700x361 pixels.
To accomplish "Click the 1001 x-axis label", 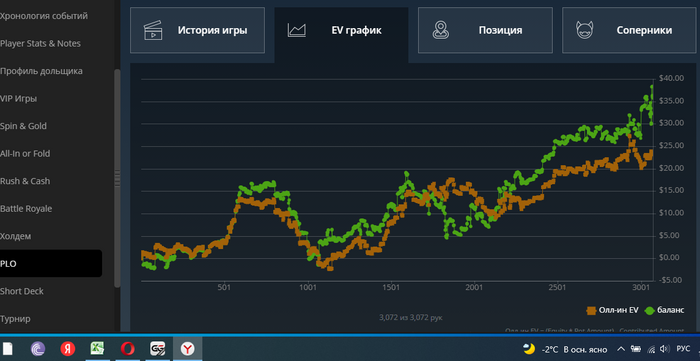I will click(x=308, y=288).
